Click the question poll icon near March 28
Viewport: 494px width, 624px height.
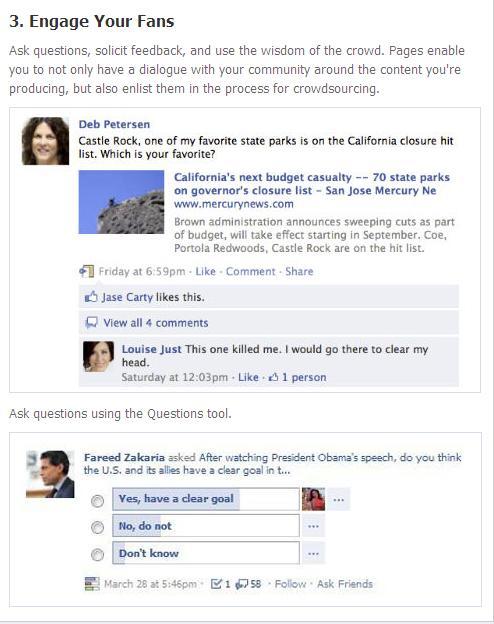tap(92, 584)
